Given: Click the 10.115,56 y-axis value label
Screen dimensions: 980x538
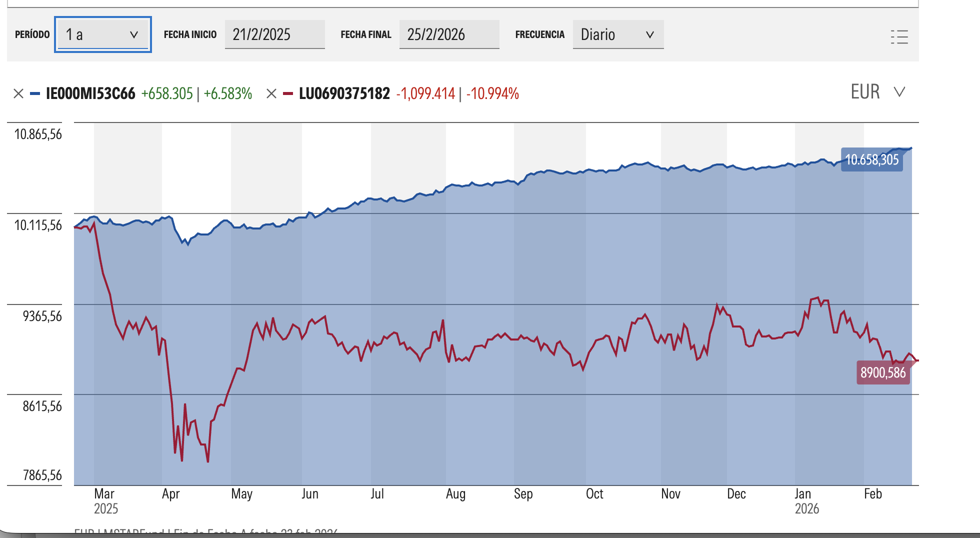Looking at the screenshot, I should (x=38, y=225).
